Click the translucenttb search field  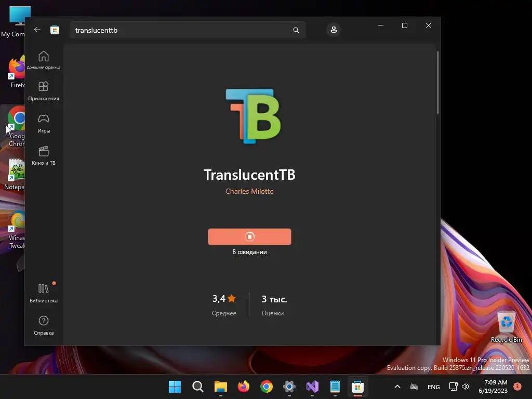[187, 30]
